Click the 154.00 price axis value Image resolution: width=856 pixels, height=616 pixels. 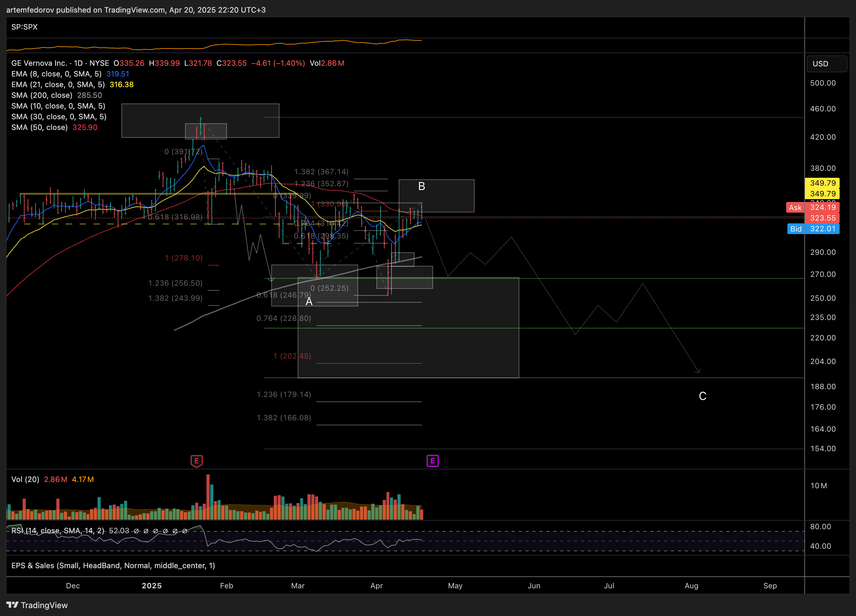tap(823, 449)
